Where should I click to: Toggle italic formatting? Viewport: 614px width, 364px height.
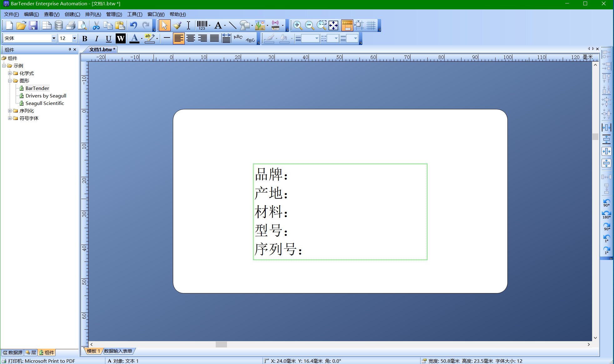[x=97, y=38]
